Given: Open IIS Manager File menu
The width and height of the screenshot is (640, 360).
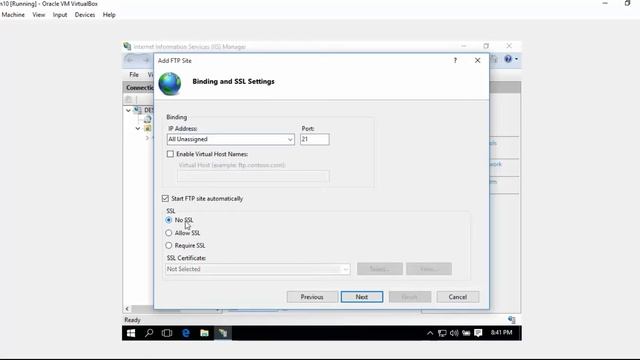Looking at the screenshot, I should pyautogui.click(x=134, y=75).
